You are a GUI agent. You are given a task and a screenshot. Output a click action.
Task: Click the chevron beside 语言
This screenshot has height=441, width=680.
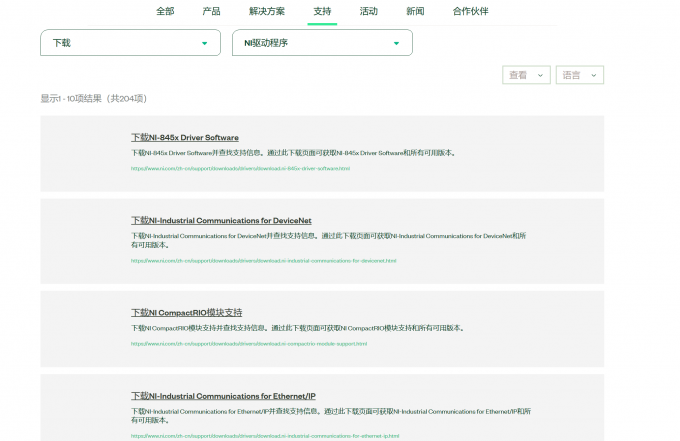pos(594,75)
